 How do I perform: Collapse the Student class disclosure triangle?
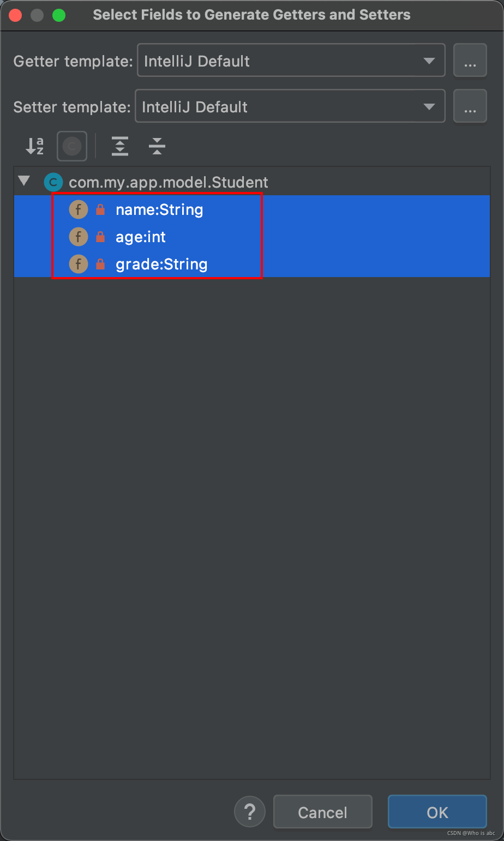25,182
